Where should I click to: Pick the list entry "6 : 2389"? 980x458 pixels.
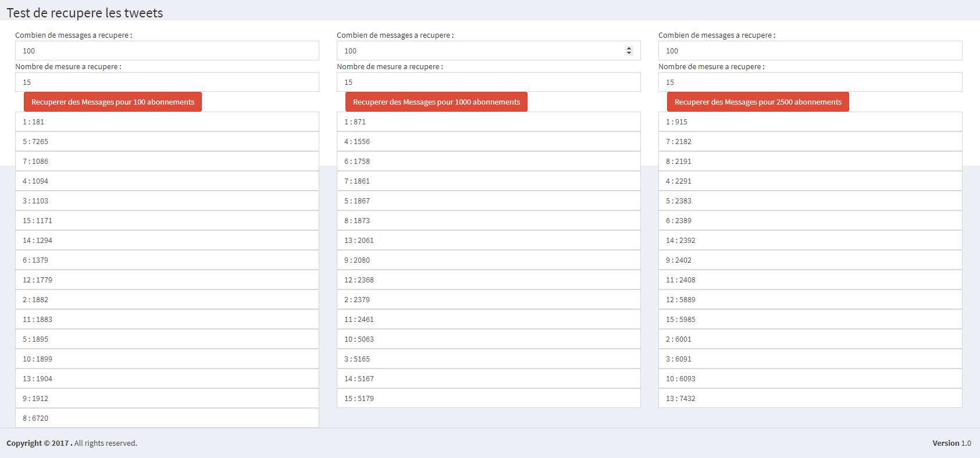tap(810, 220)
